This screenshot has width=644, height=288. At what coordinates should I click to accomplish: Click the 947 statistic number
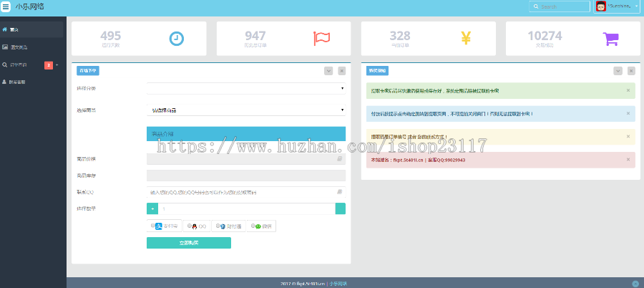[255, 36]
